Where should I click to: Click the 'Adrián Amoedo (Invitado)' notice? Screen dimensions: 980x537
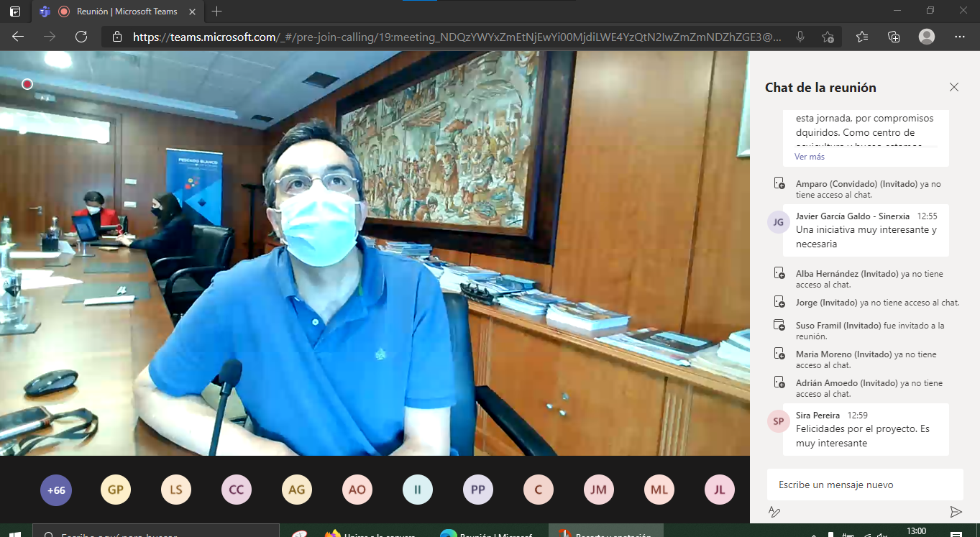click(869, 388)
